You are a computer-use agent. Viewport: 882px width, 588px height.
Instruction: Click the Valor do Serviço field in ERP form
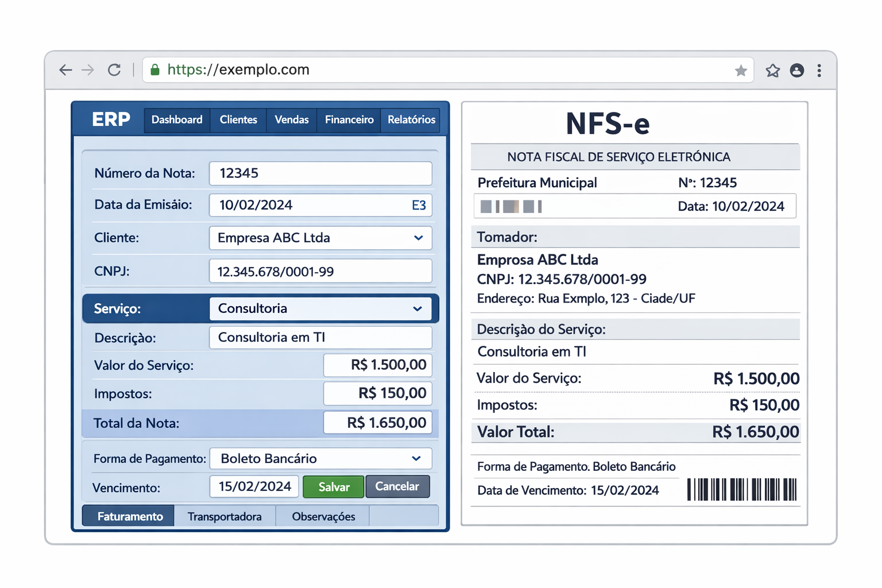pyautogui.click(x=378, y=365)
